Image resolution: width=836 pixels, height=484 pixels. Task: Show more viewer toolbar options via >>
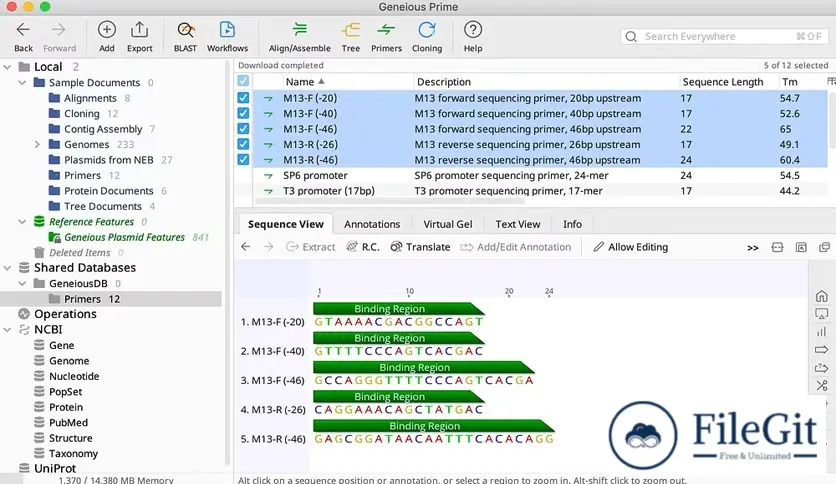pyautogui.click(x=752, y=247)
